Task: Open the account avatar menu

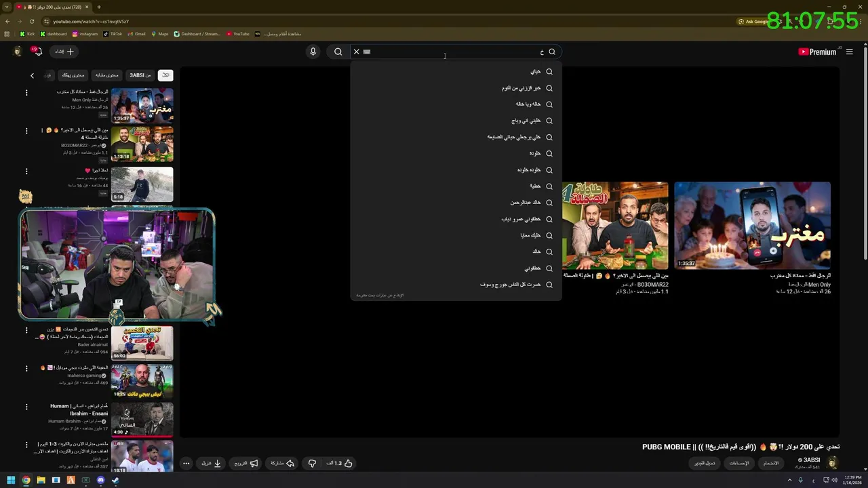Action: tap(18, 52)
